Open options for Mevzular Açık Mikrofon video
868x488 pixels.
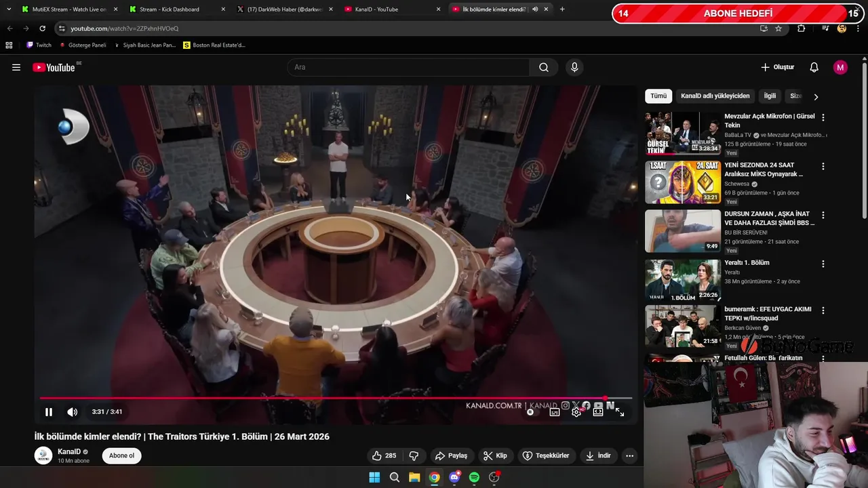823,117
